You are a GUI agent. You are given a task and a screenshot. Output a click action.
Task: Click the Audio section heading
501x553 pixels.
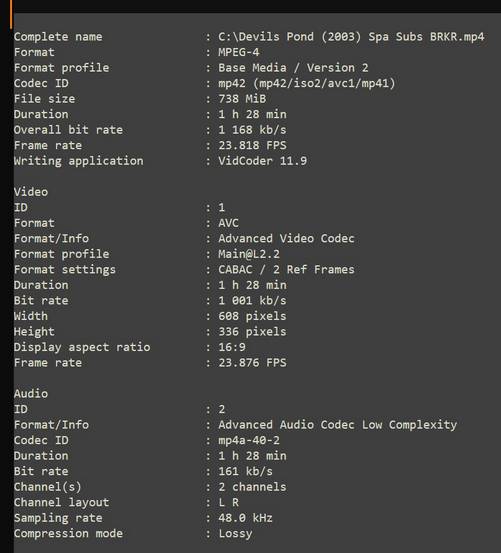(x=31, y=394)
